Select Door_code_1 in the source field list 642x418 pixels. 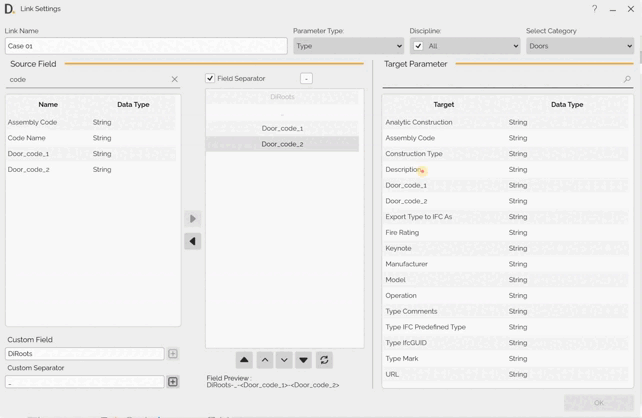pos(29,154)
